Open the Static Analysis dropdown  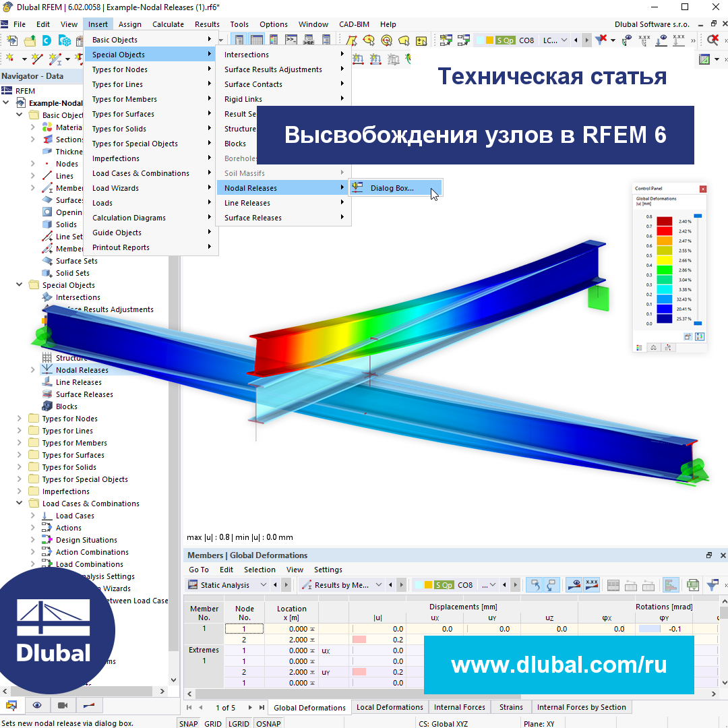point(227,585)
